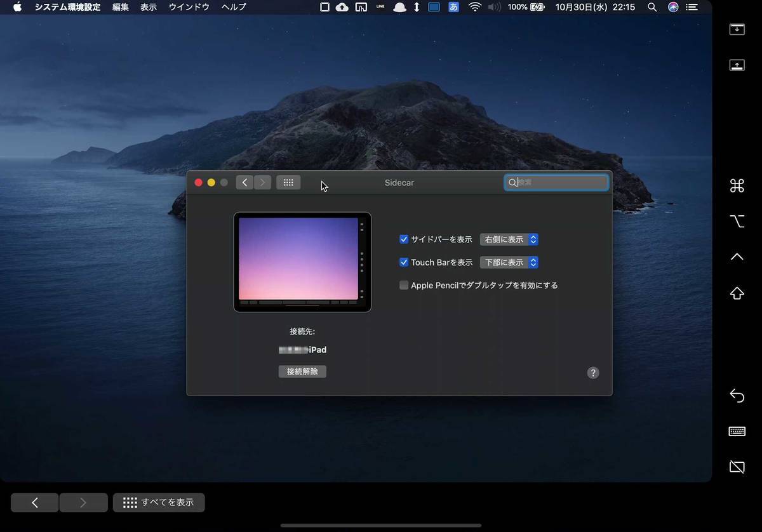
Task: Tap Touch Bar back arrow button
Action: point(35,503)
